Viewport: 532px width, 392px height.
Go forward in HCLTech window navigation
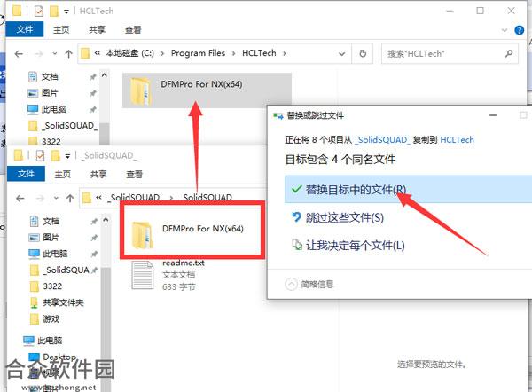coord(39,53)
